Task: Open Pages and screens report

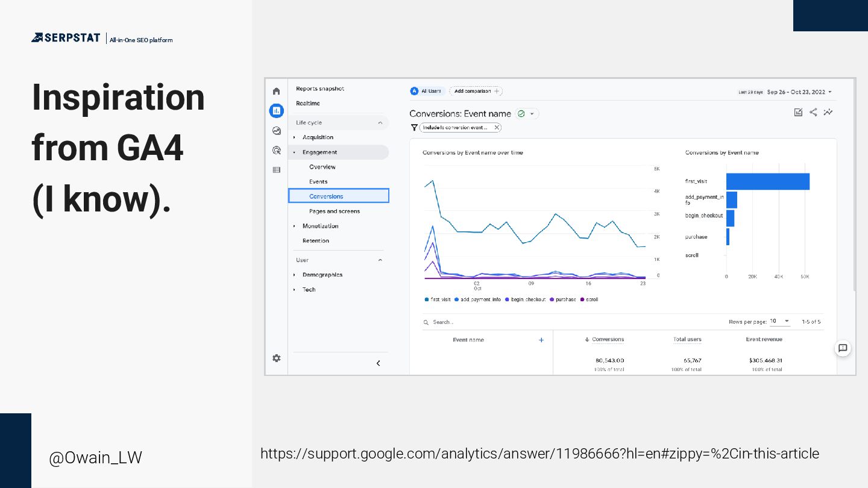Action: (335, 211)
